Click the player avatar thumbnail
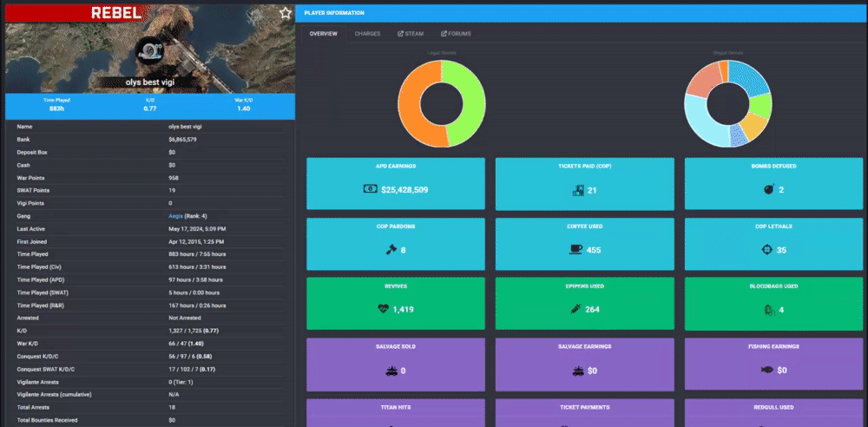Viewport: 868px width, 427px height. (149, 50)
